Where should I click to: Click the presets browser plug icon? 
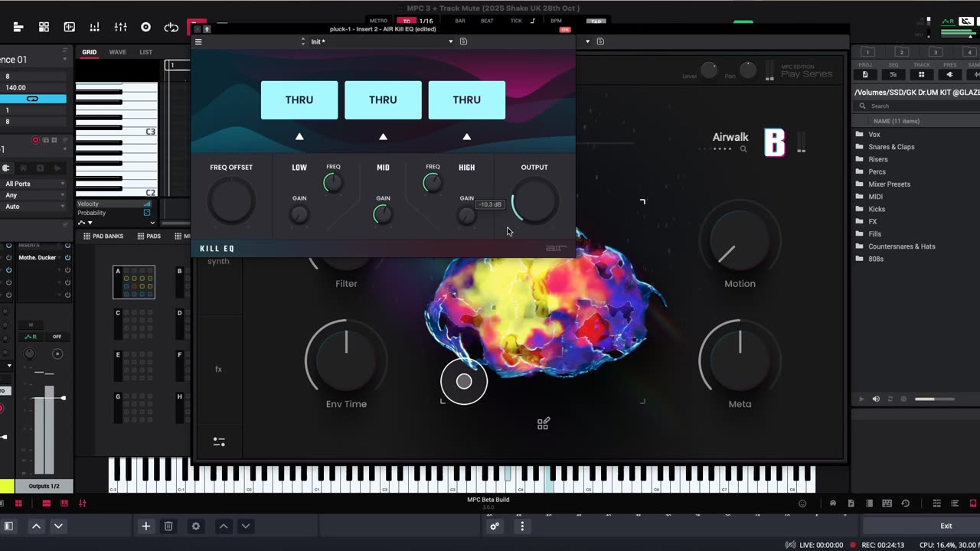click(x=950, y=74)
